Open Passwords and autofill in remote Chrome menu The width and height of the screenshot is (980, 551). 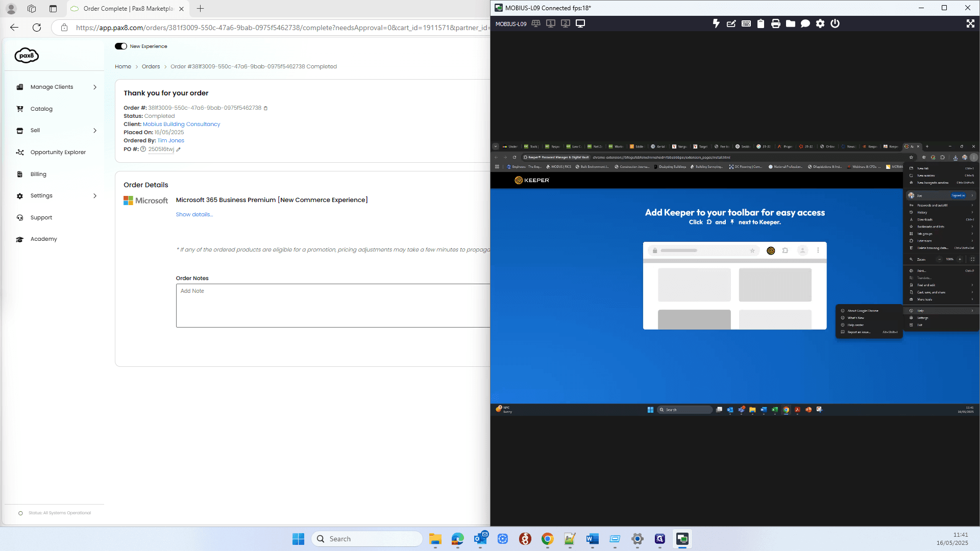(x=941, y=205)
